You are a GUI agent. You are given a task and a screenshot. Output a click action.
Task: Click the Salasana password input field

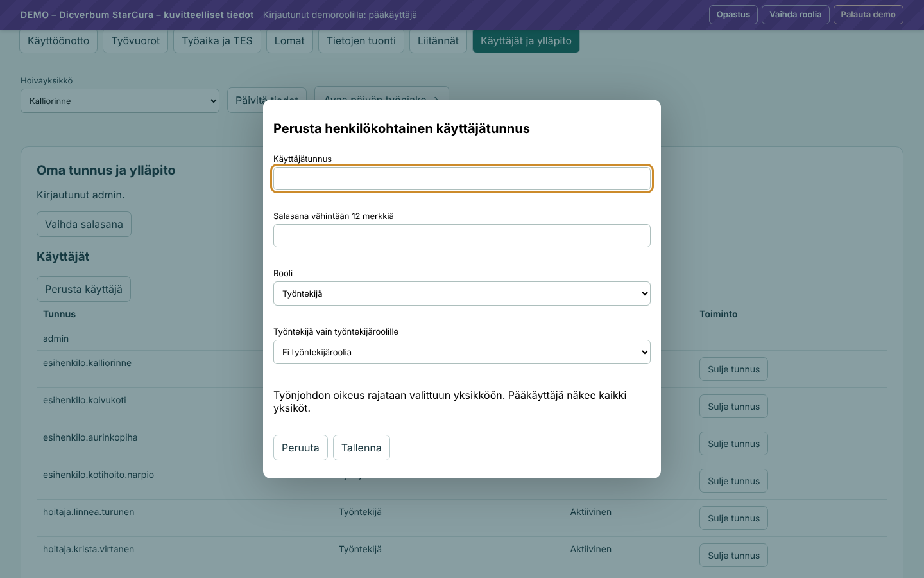pos(462,236)
